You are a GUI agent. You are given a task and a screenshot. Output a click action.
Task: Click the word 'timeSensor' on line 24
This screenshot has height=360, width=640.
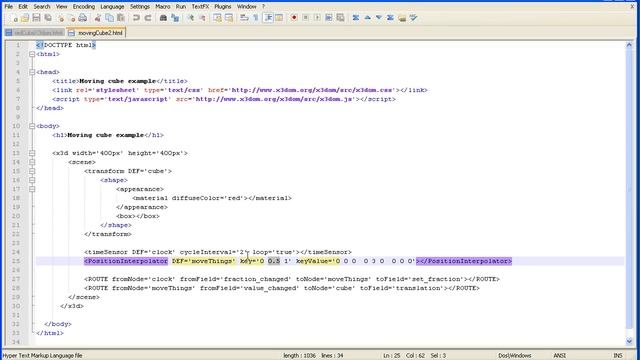[x=108, y=252]
